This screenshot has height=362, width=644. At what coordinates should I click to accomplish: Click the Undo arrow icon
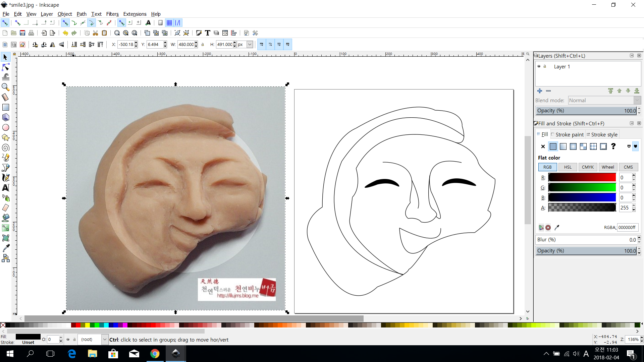pyautogui.click(x=65, y=33)
